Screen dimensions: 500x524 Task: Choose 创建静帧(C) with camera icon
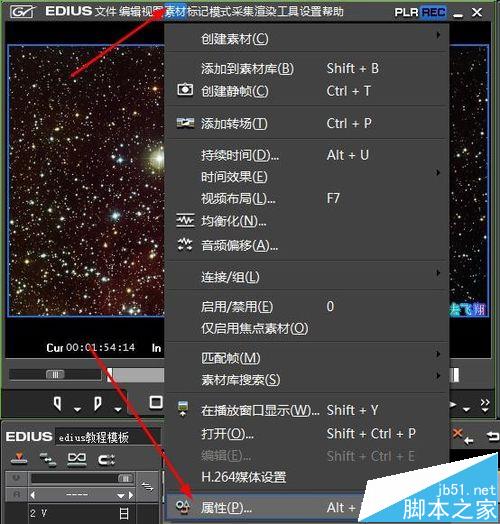coord(307,91)
